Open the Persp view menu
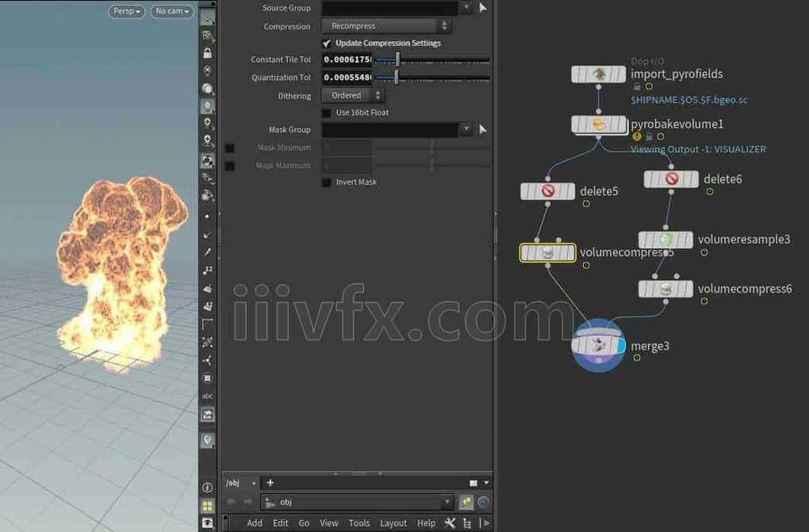809x532 pixels. (126, 11)
